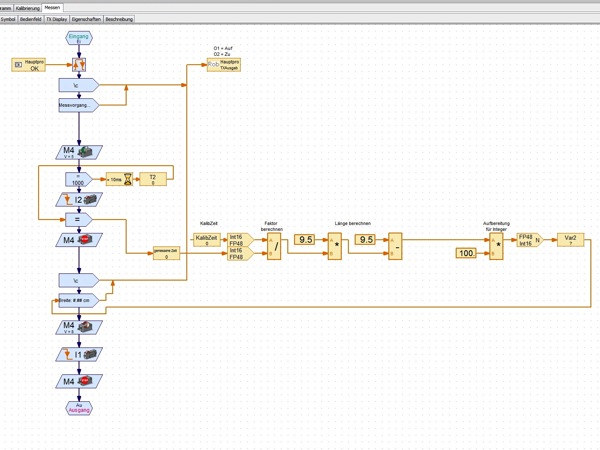Click the I2 input sensor block
Viewport: 600px width, 450px height.
pyautogui.click(x=79, y=200)
